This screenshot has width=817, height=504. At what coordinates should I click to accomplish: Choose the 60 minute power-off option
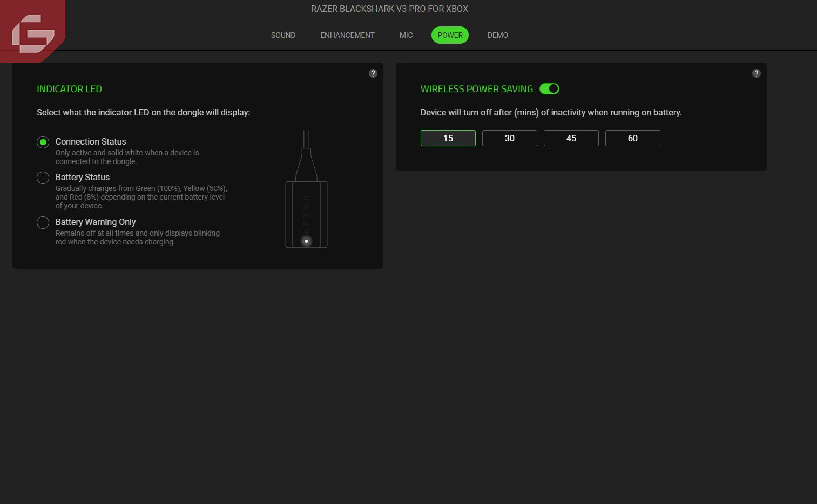[x=633, y=138]
